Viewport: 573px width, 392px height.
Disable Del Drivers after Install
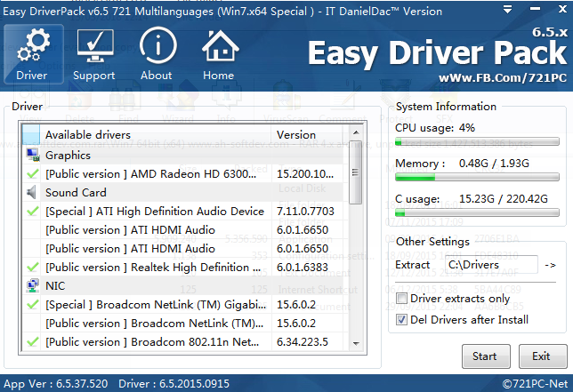tap(401, 320)
